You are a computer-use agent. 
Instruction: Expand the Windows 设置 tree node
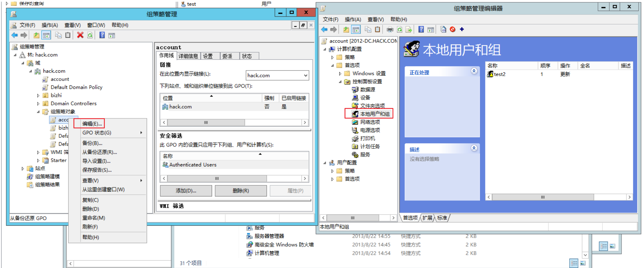[340, 73]
